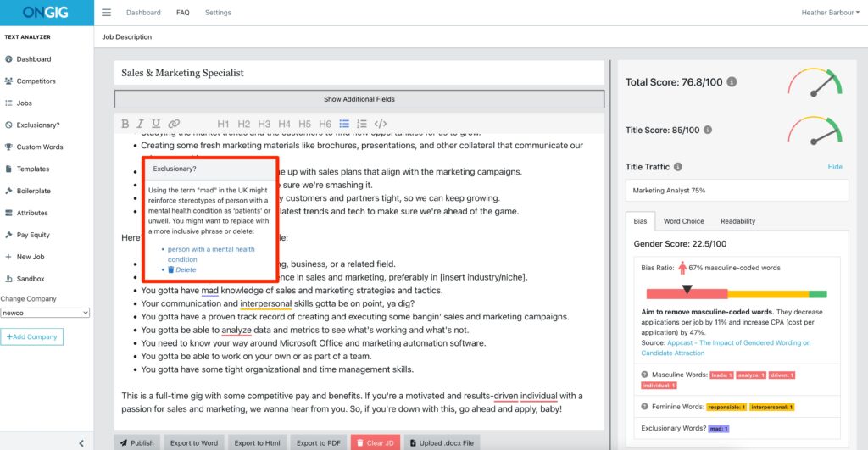Edit the Sales & Marketing Specialist title field
Image resolution: width=868 pixels, height=450 pixels.
(359, 73)
